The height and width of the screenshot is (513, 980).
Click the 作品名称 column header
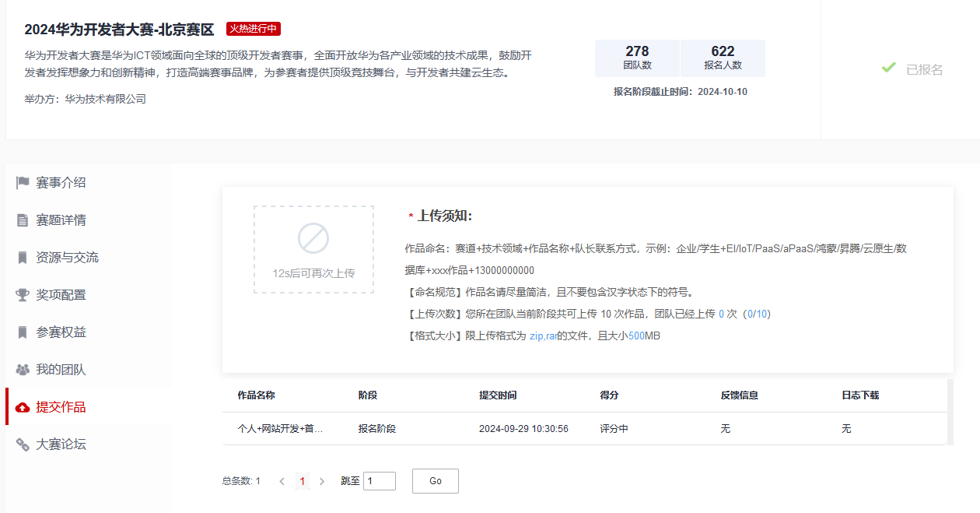256,395
